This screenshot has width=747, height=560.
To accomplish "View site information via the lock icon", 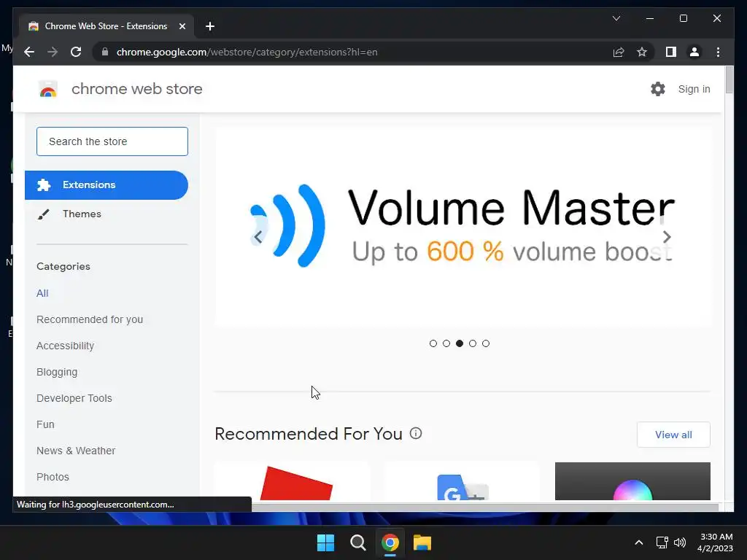I will click(x=105, y=52).
